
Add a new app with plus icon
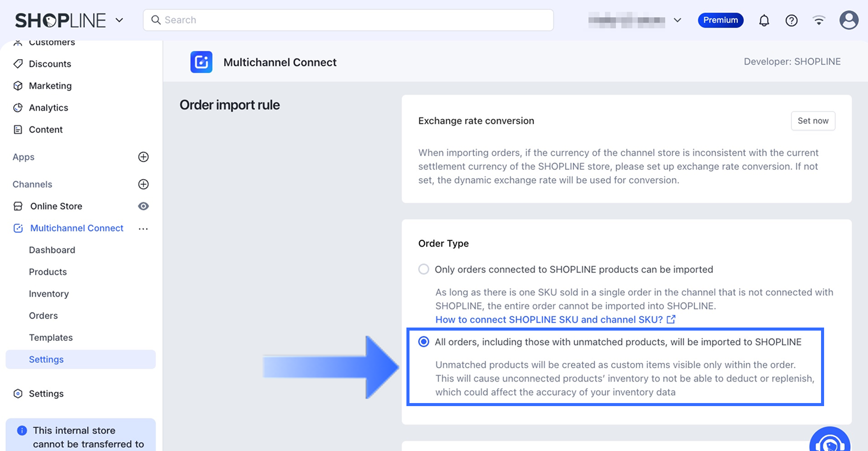point(143,157)
